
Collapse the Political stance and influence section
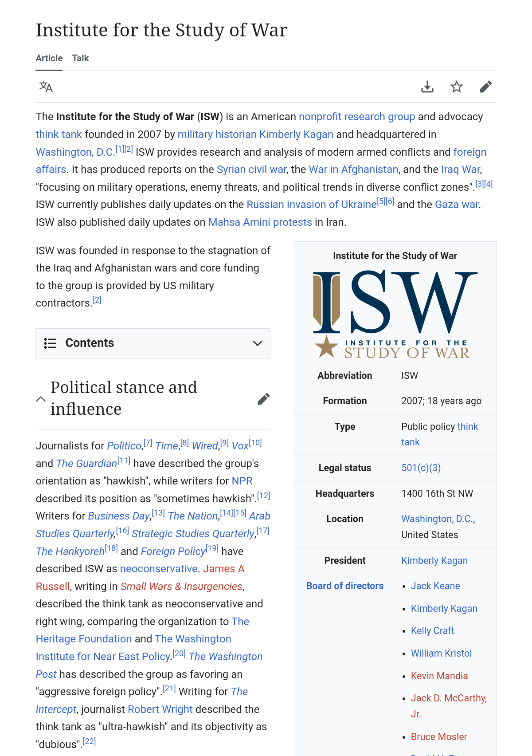pos(41,399)
